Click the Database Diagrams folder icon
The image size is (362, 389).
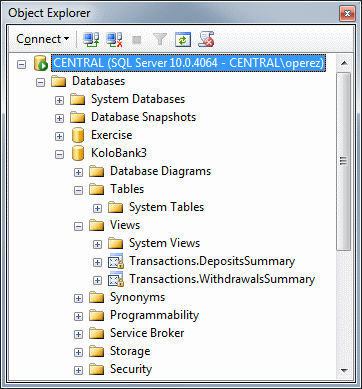click(97, 171)
